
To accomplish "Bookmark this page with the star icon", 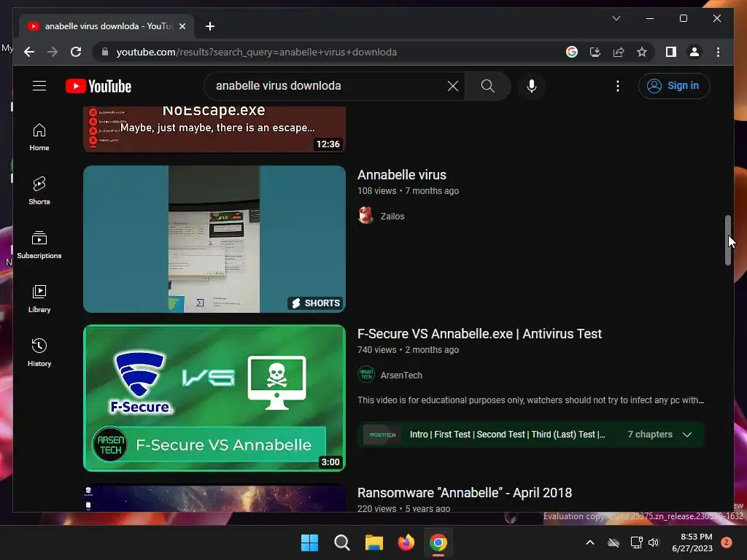I will [x=642, y=52].
